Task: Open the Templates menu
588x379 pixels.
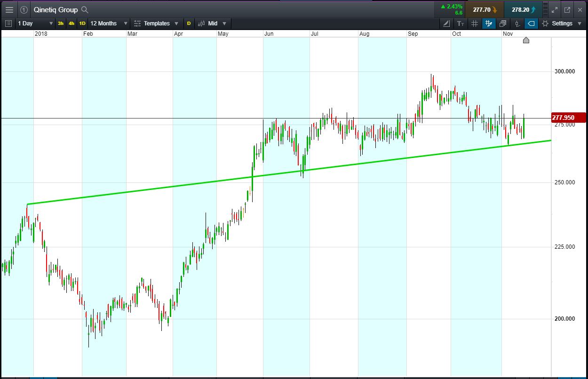Action: (156, 23)
